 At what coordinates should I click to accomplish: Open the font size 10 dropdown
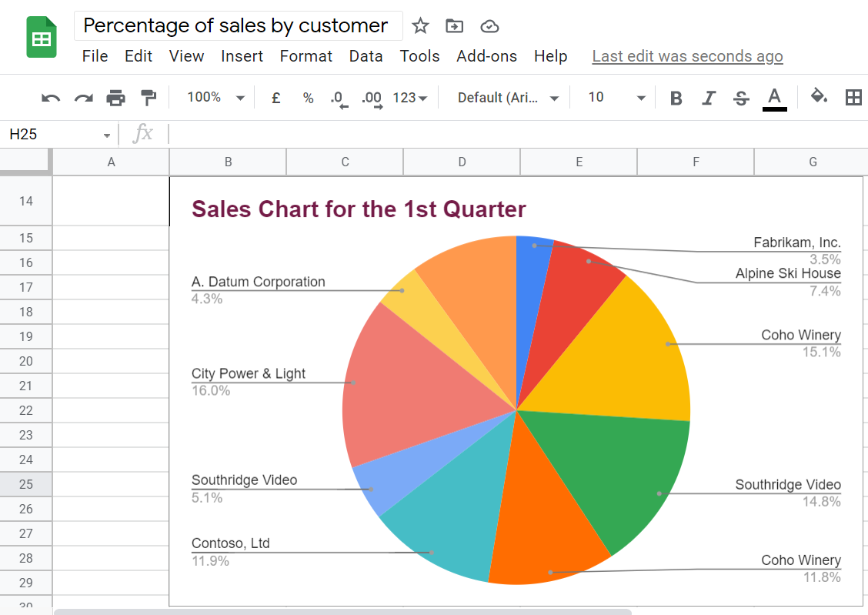pyautogui.click(x=616, y=98)
